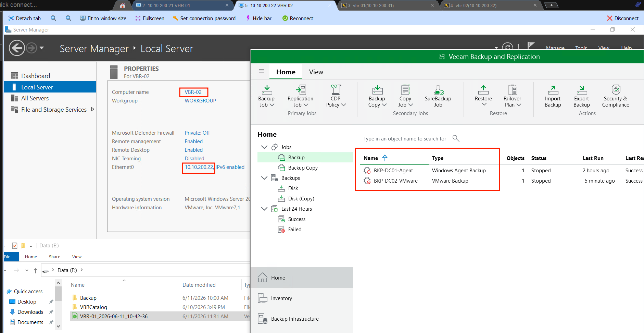This screenshot has width=644, height=333.
Task: Click the Copy Job ribbon icon
Action: coord(405,90)
